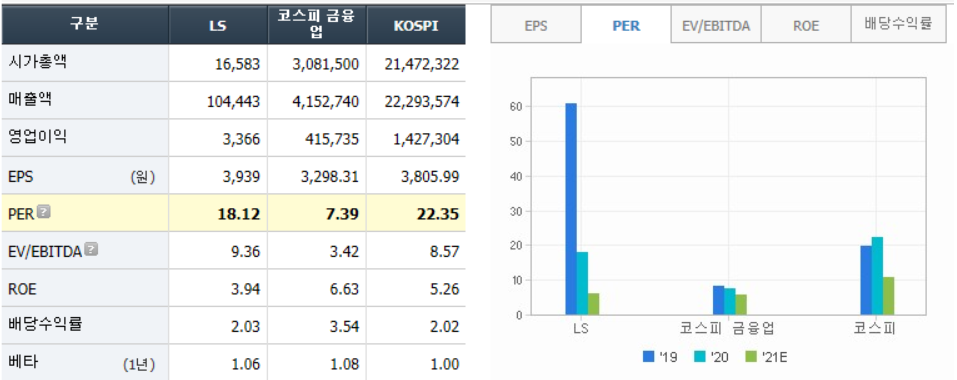
Task: Click the value 3.42
Action: (x=345, y=251)
